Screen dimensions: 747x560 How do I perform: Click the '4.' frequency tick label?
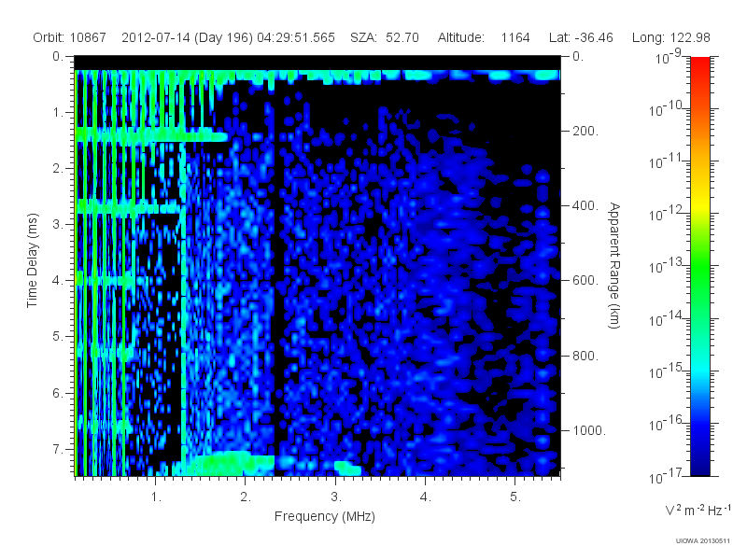426,497
